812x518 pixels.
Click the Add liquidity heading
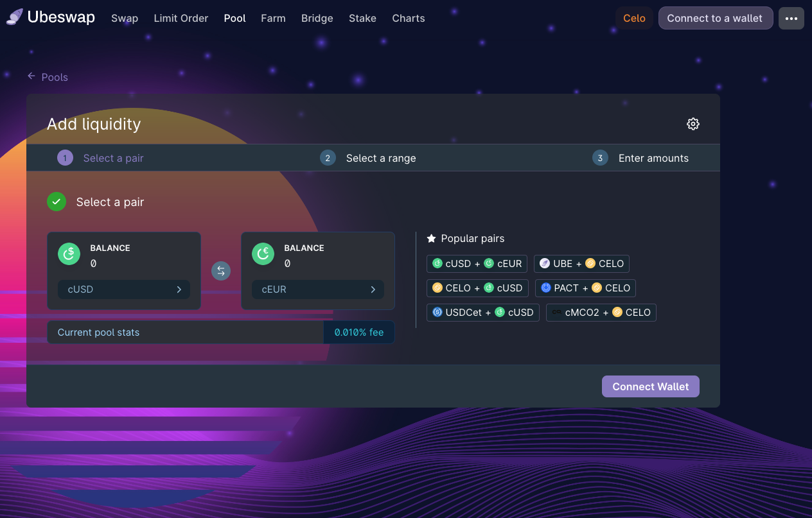click(x=94, y=124)
